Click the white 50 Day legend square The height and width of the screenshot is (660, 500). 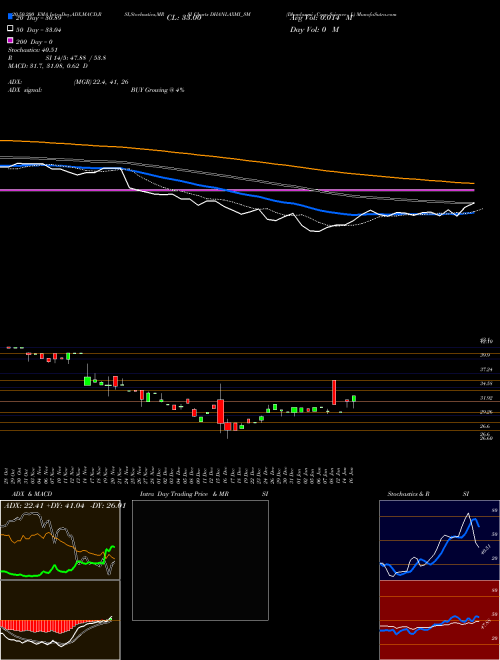click(x=11, y=29)
